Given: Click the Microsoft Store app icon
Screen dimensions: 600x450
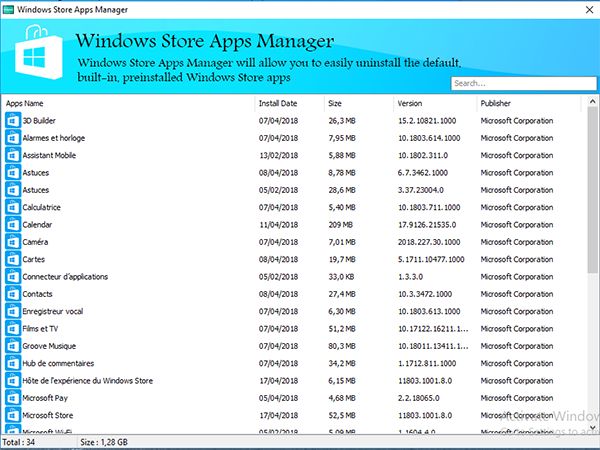Looking at the screenshot, I should point(13,415).
